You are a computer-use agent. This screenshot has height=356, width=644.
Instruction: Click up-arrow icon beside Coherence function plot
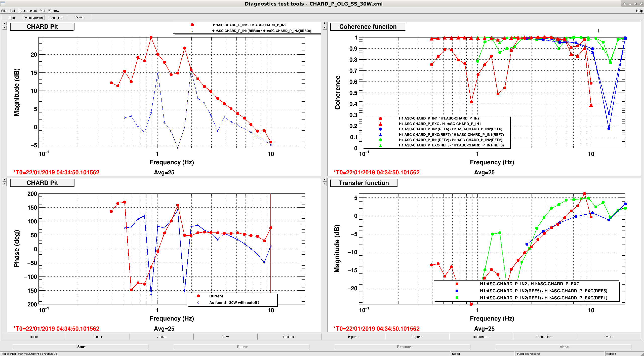325,28
